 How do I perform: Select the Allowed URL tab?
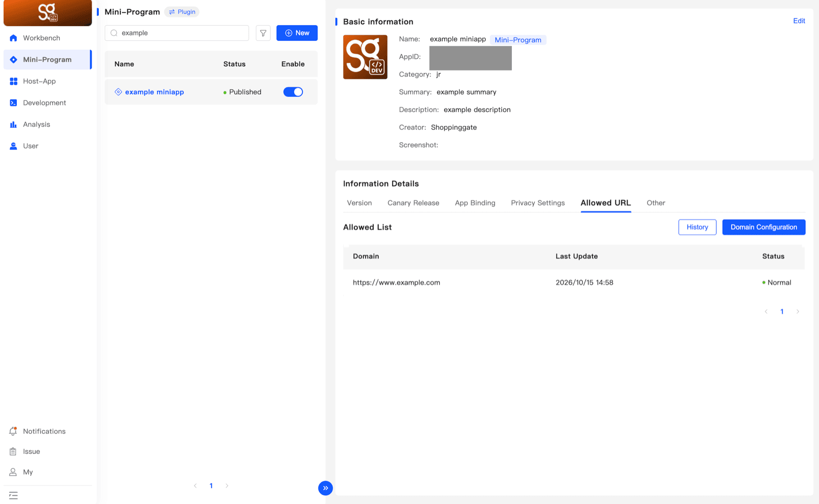(606, 203)
